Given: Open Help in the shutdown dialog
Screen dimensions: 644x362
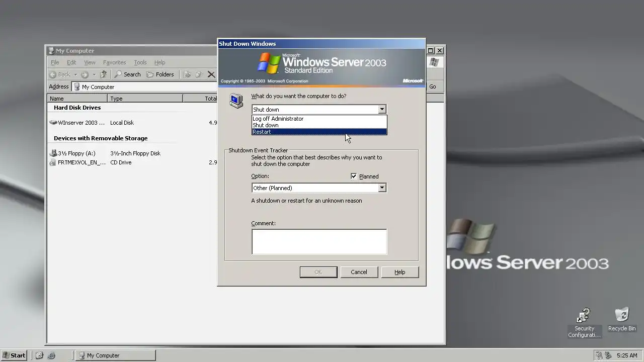Looking at the screenshot, I should [x=399, y=272].
